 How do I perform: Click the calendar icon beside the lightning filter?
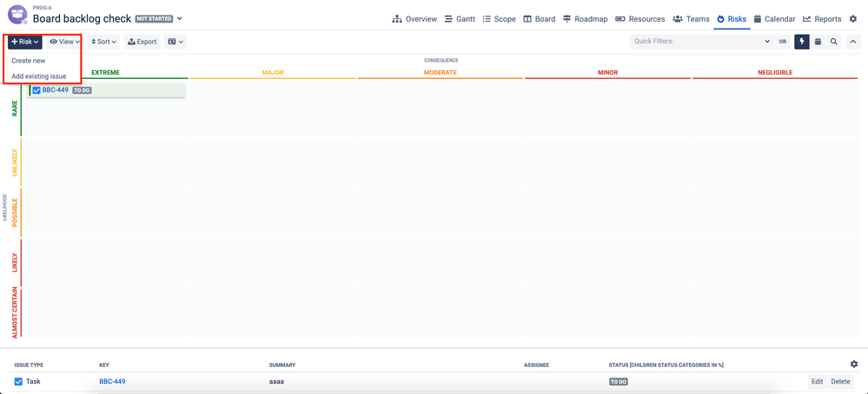(818, 42)
